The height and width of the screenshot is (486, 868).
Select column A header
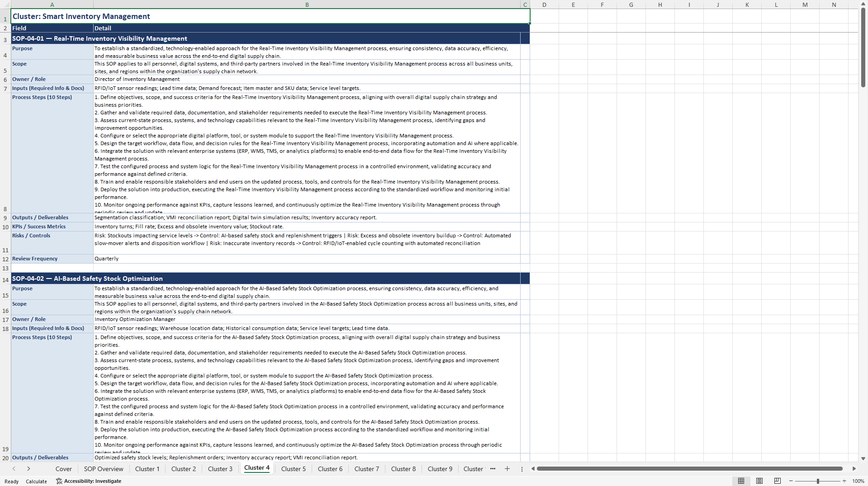click(x=52, y=5)
